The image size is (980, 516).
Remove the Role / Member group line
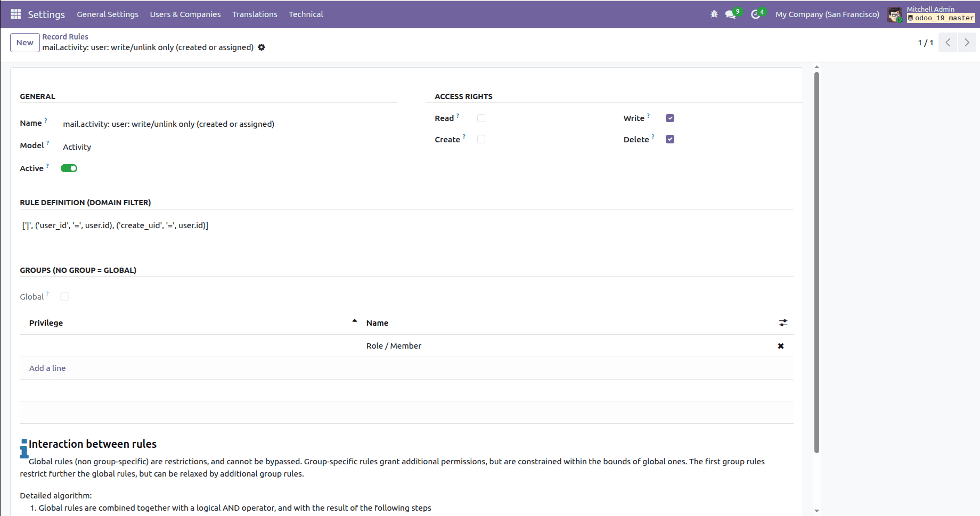(x=780, y=345)
